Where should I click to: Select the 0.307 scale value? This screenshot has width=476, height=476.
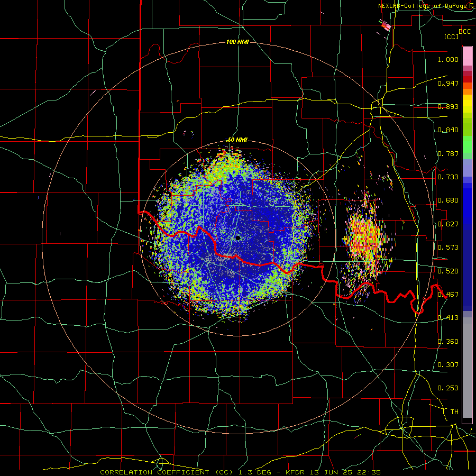pyautogui.click(x=448, y=365)
